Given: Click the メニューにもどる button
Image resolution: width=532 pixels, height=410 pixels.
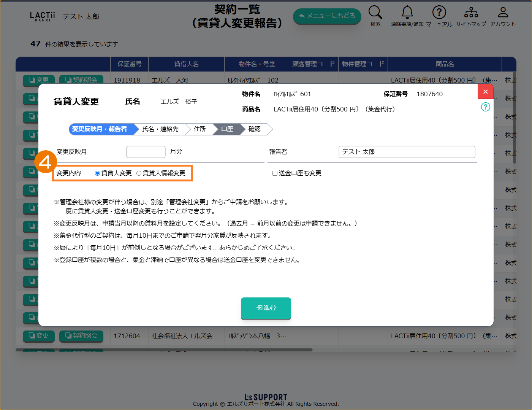Looking at the screenshot, I should (x=327, y=16).
